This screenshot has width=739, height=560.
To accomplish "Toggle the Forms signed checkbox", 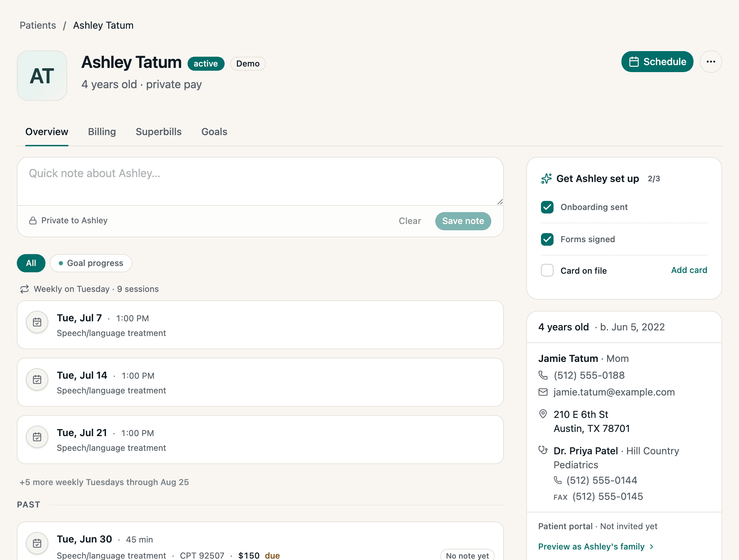I will tap(547, 239).
